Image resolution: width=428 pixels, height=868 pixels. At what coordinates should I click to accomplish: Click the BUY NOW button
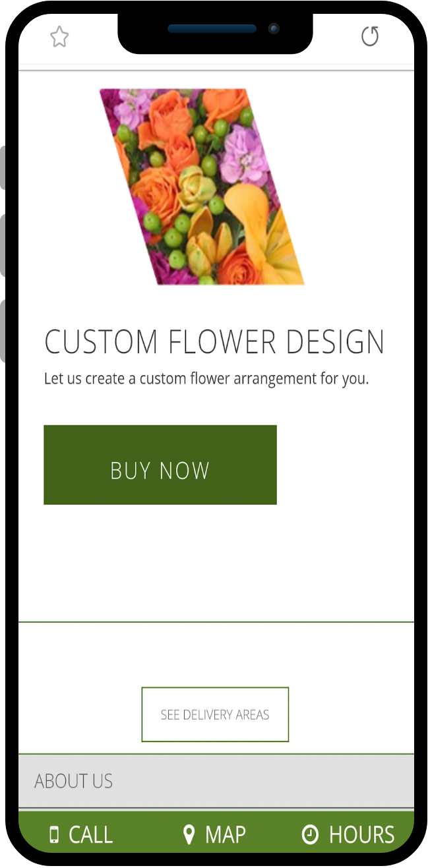tap(160, 465)
